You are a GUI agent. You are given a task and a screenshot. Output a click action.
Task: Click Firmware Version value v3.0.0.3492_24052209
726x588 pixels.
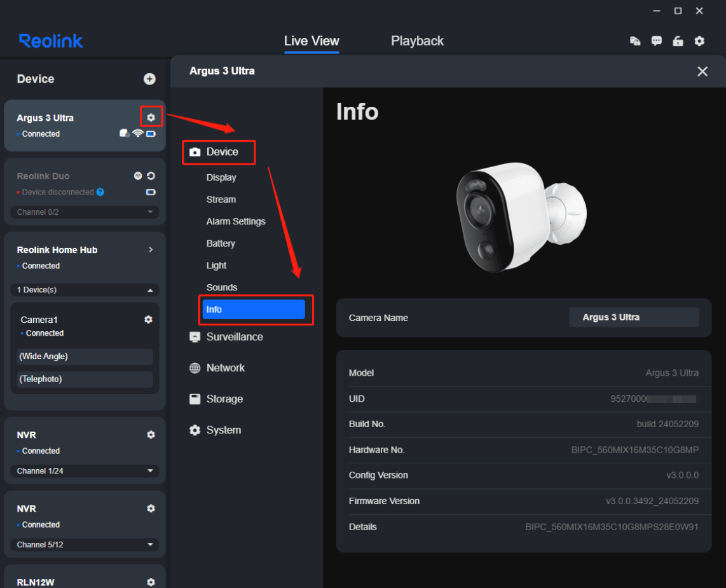tap(652, 501)
